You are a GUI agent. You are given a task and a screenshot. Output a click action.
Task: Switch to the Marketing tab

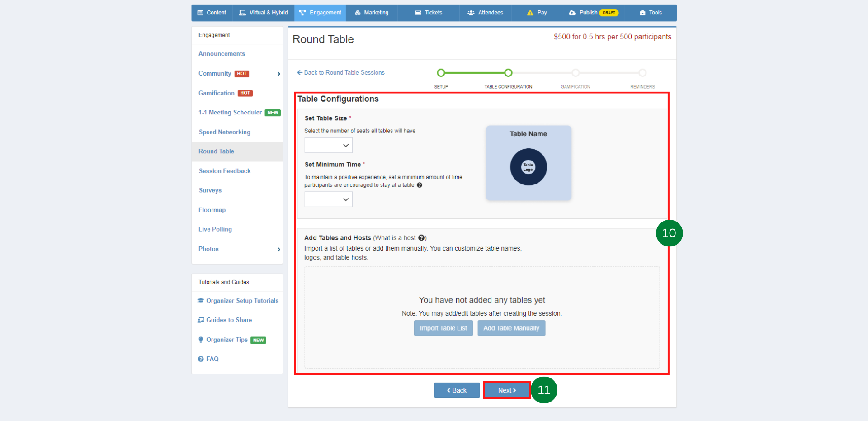point(371,13)
